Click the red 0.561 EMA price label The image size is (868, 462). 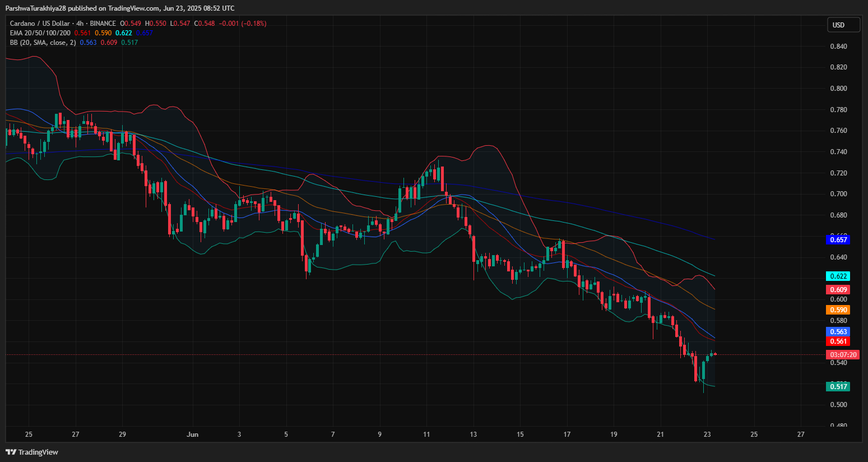(838, 341)
